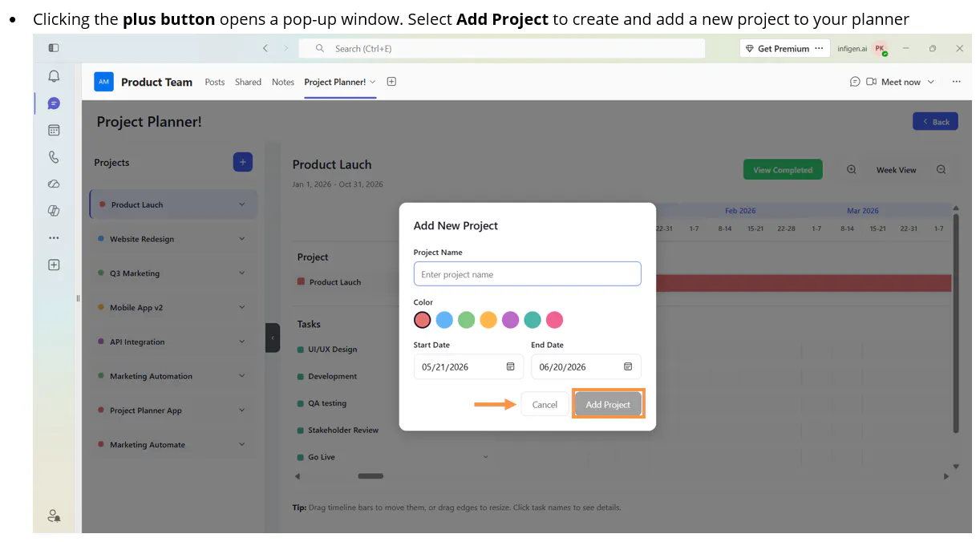Pick the red color swatch

pos(423,320)
